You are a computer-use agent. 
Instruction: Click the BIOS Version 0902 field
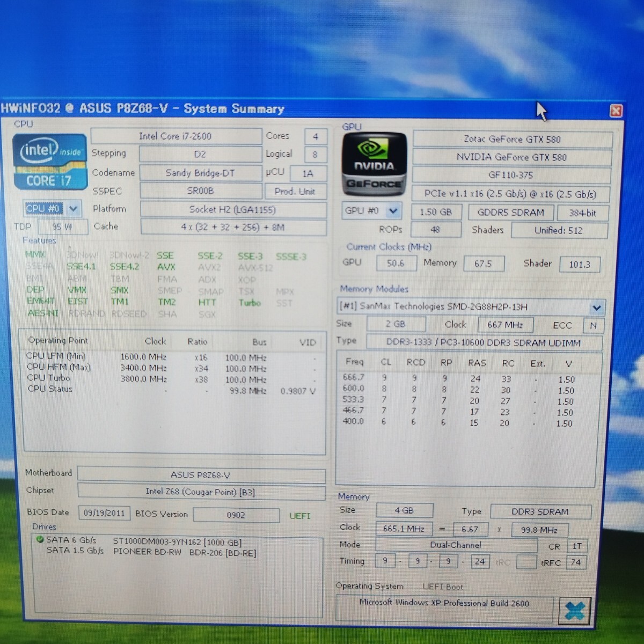pyautogui.click(x=236, y=515)
